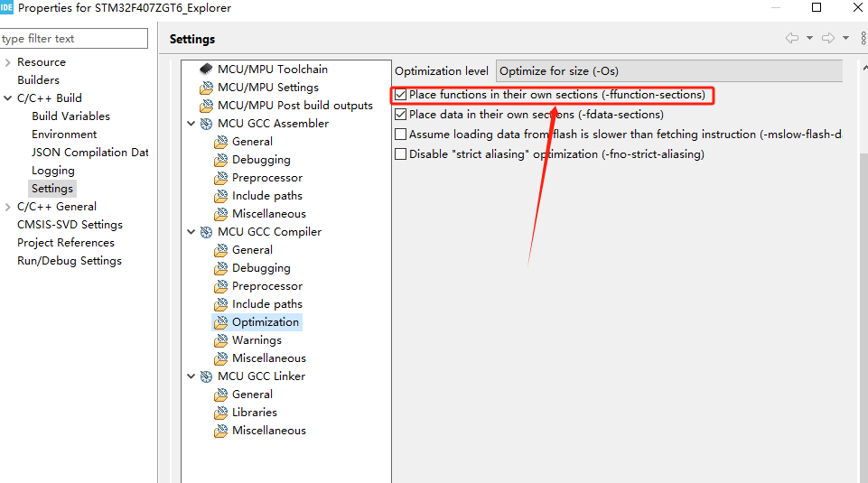Enable Disable strict aliasing optimization checkbox

[401, 154]
